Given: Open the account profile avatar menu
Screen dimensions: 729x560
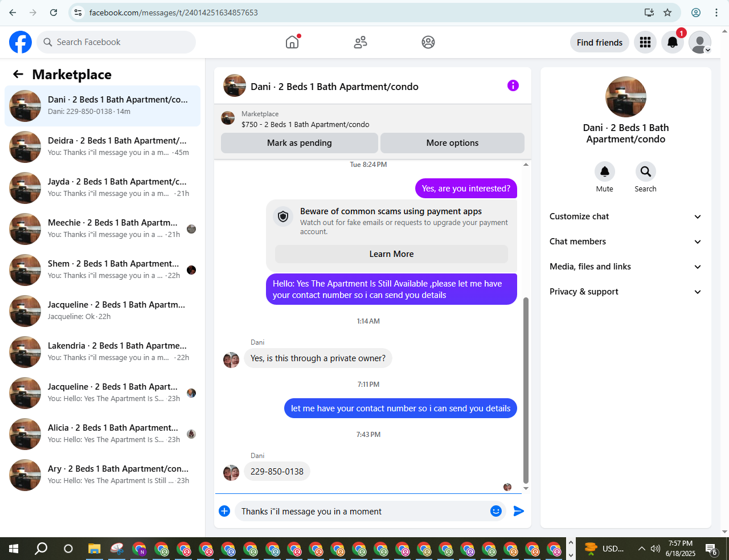Looking at the screenshot, I should pos(700,42).
